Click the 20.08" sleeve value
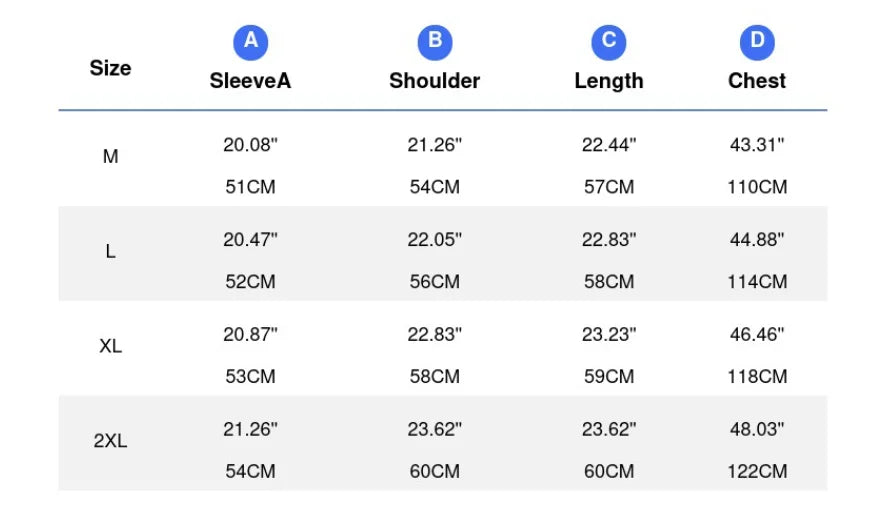 tap(251, 144)
